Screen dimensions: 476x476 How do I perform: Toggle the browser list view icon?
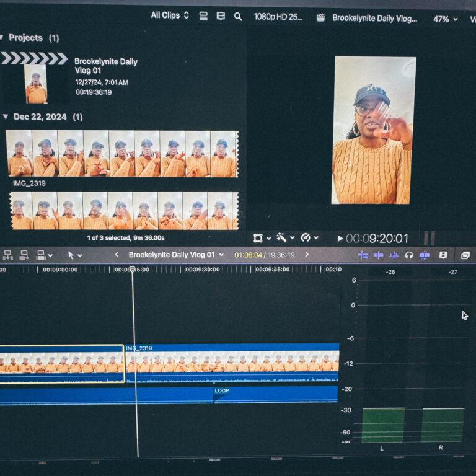[x=203, y=16]
